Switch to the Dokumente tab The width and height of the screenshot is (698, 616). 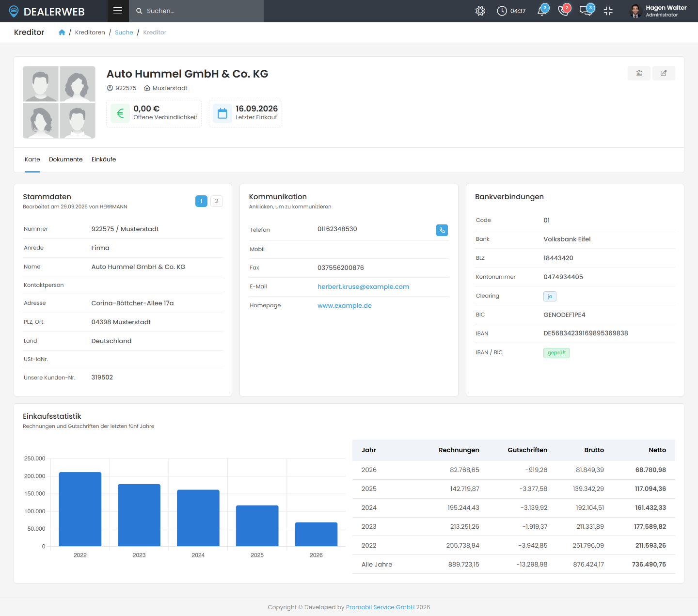66,159
